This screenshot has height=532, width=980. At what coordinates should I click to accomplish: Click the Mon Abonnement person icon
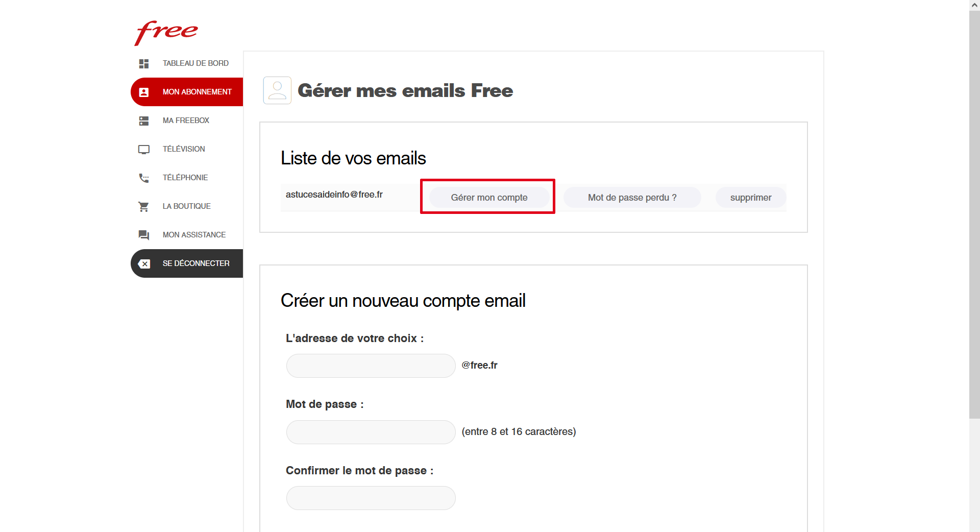point(144,92)
